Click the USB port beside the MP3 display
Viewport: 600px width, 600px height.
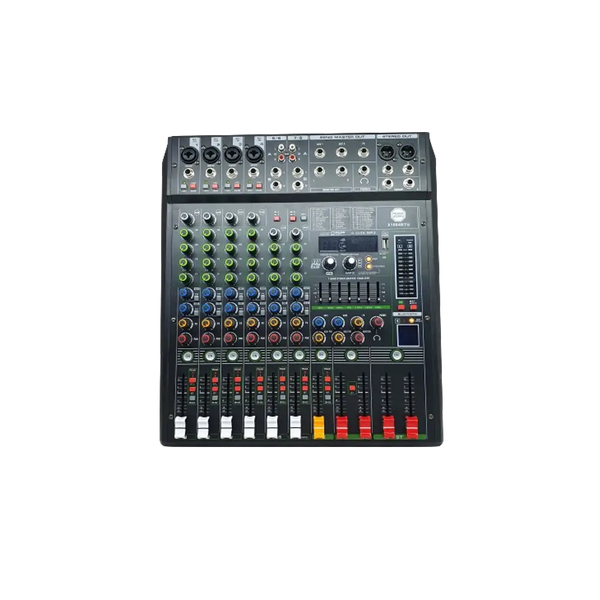pos(385,243)
